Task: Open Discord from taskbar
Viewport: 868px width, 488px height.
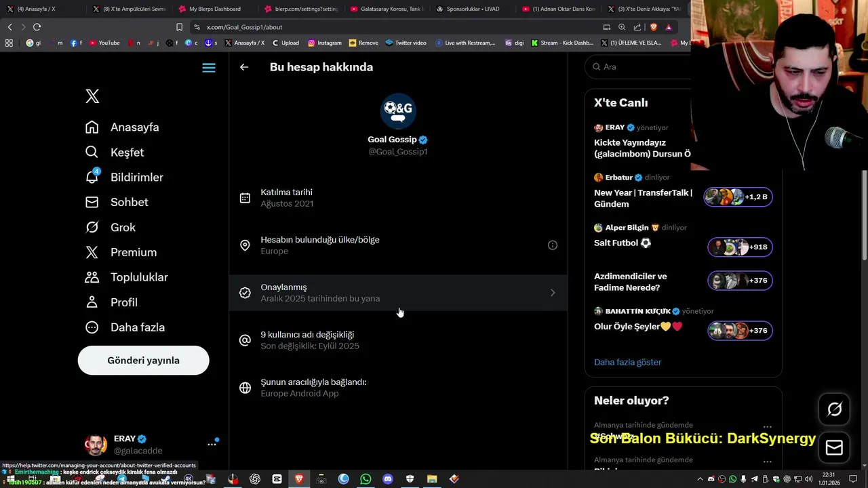Action: click(387, 479)
